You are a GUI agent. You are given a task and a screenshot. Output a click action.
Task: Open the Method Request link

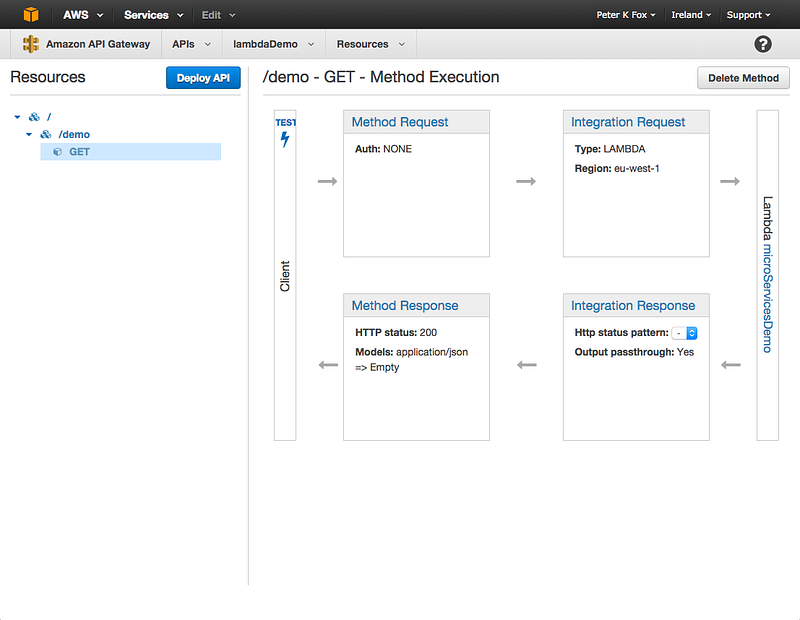pyautogui.click(x=399, y=122)
